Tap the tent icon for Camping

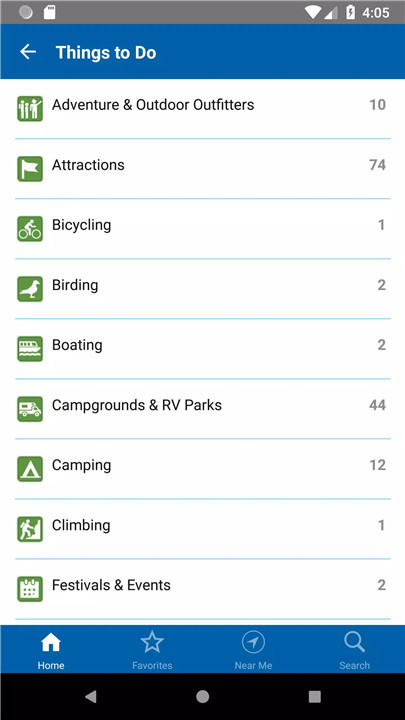(x=30, y=469)
